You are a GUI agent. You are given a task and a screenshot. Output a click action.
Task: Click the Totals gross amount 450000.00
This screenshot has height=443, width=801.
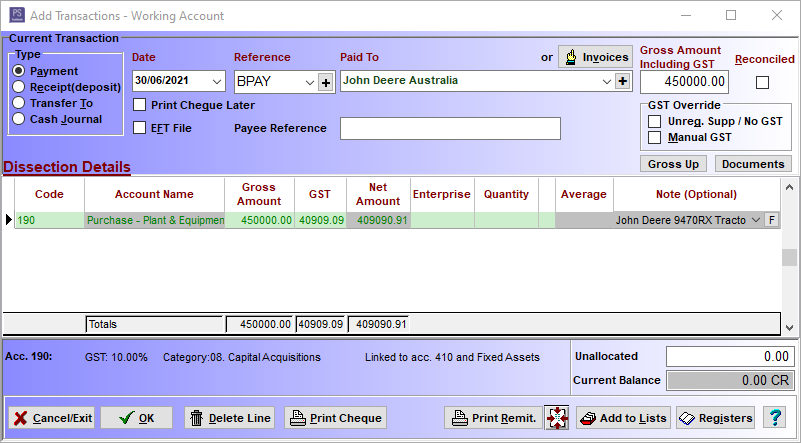[x=260, y=324]
